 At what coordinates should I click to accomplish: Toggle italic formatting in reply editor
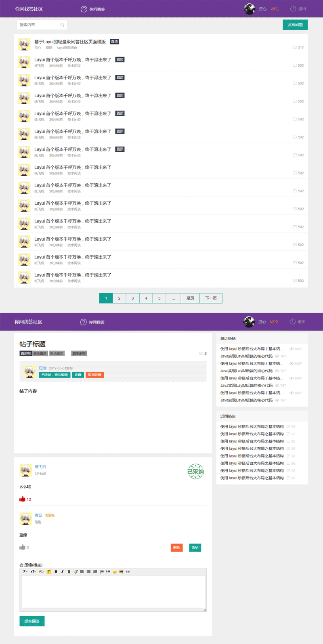point(62,572)
